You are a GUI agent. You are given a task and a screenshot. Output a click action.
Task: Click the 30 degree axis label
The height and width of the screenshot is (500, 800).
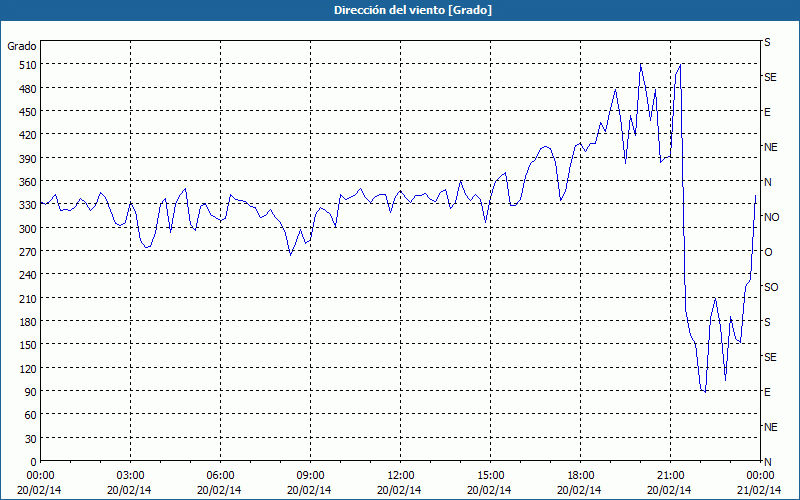[30, 438]
